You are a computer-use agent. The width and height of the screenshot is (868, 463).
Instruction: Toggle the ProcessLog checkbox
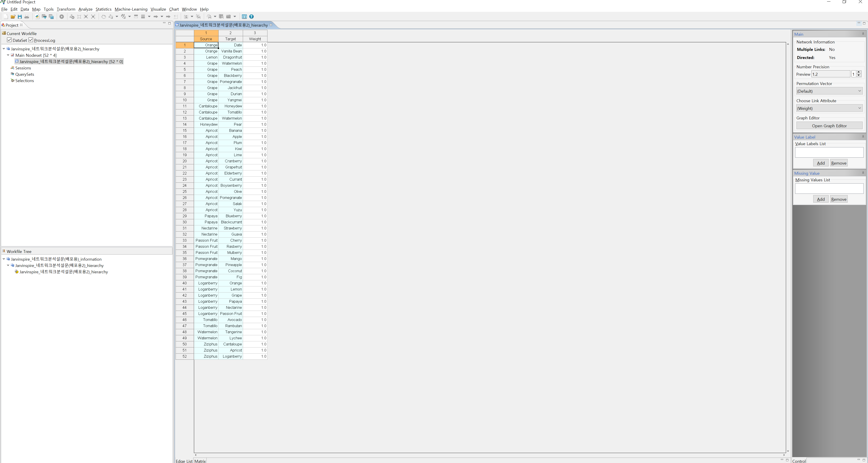pos(31,40)
